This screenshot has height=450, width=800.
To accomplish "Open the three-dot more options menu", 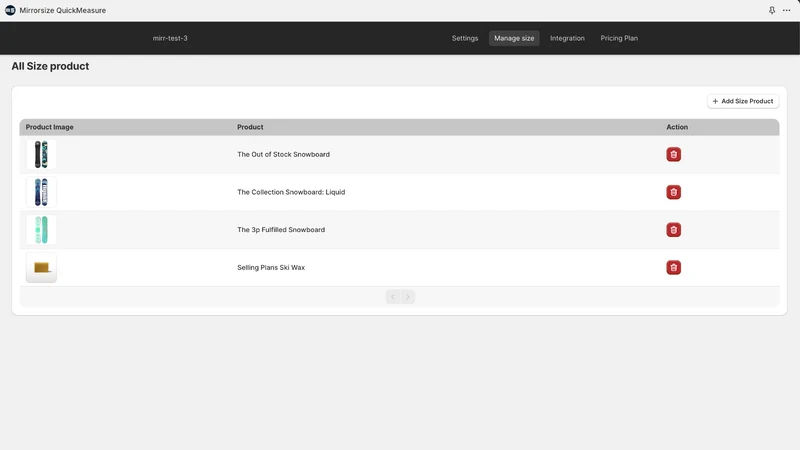I will pos(787,10).
